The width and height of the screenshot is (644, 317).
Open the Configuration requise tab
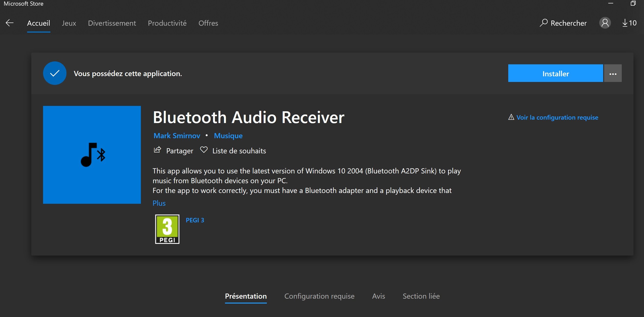click(319, 296)
